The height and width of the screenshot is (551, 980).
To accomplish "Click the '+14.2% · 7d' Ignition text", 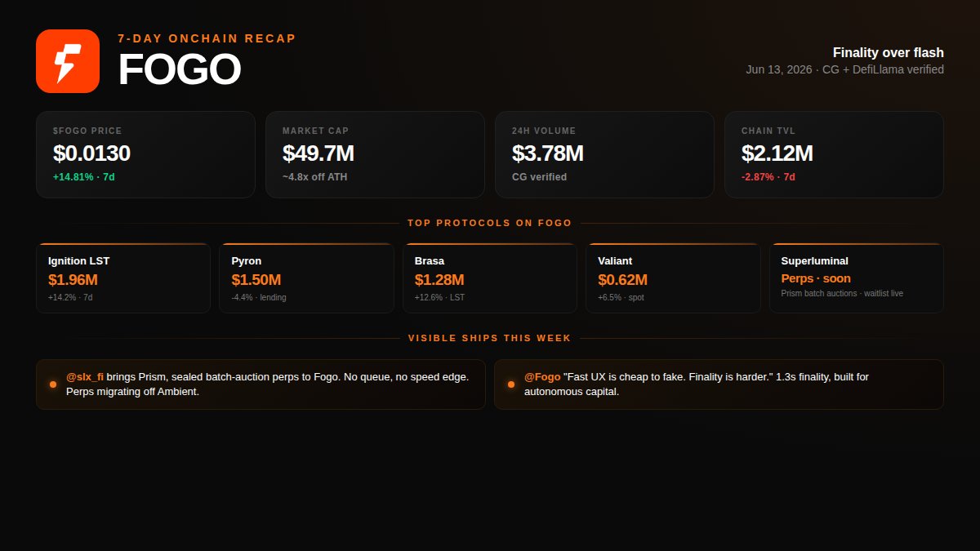I will click(70, 297).
